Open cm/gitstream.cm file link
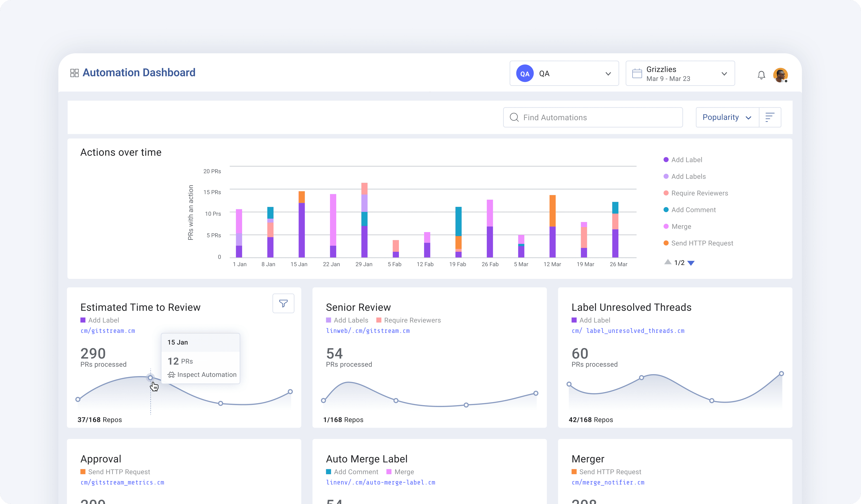 pos(108,331)
